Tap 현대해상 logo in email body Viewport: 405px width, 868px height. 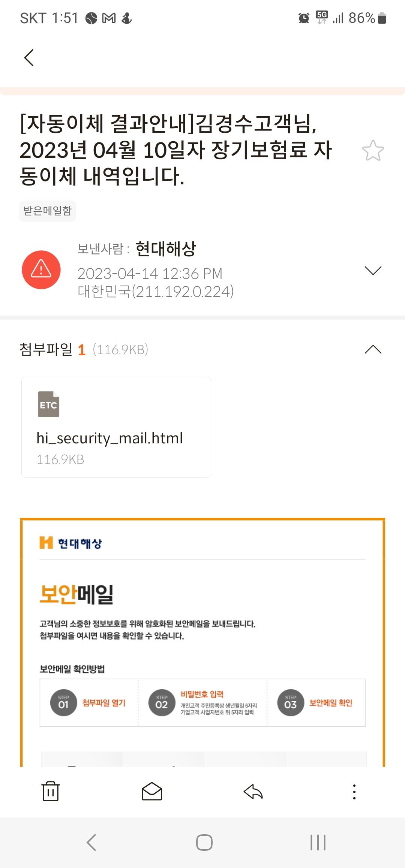point(71,543)
